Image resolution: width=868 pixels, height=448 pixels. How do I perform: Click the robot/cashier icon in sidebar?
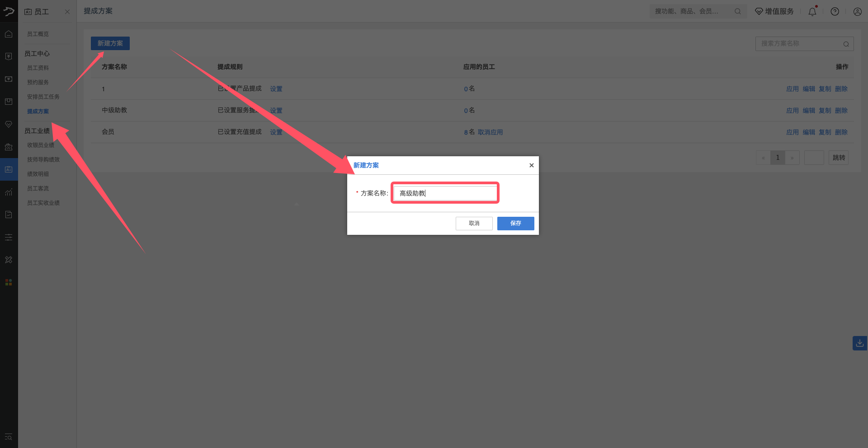[9, 147]
